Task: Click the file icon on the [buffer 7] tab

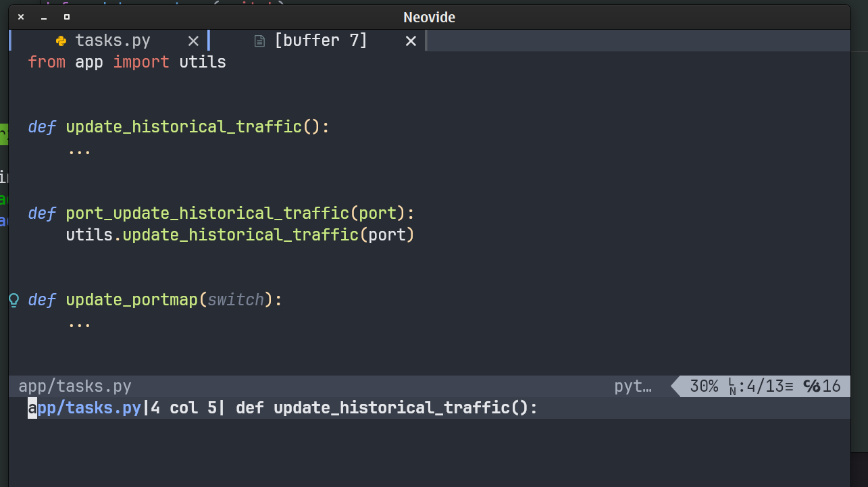Action: click(x=259, y=41)
